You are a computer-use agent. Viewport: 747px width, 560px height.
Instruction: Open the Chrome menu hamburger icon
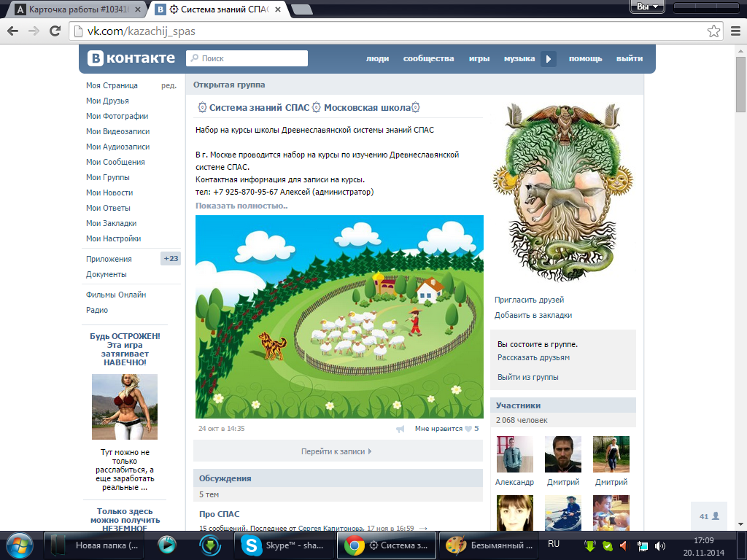735,31
